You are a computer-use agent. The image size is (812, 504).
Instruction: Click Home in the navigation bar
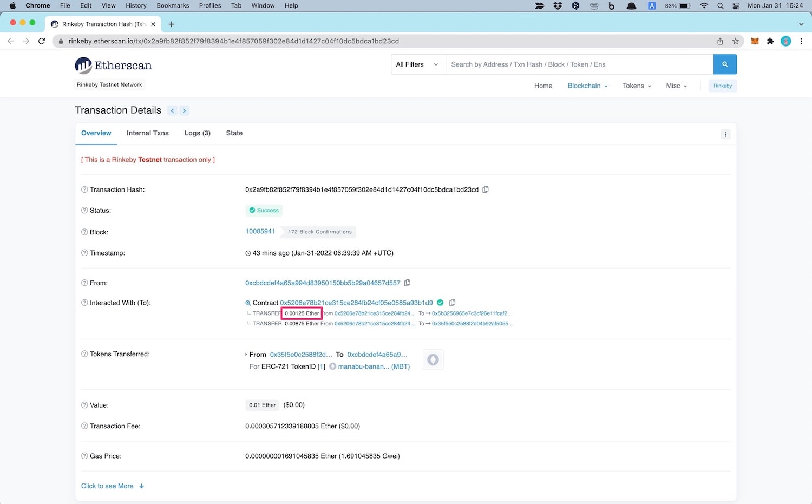tap(543, 86)
